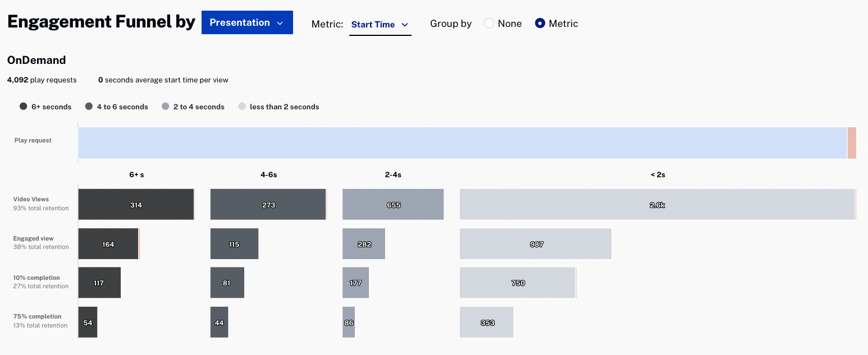Click the chevron next to Start Time
Image resolution: width=868 pixels, height=355 pixels.
[x=404, y=25]
